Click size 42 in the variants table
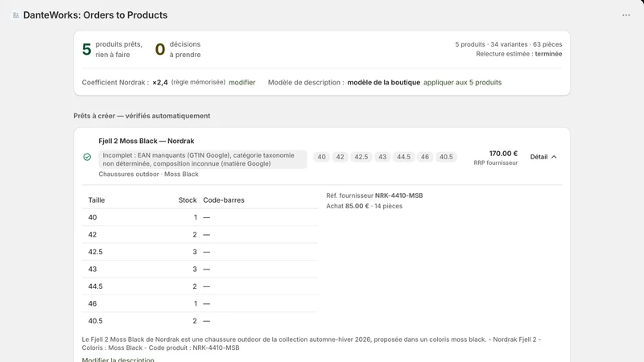 [93, 234]
